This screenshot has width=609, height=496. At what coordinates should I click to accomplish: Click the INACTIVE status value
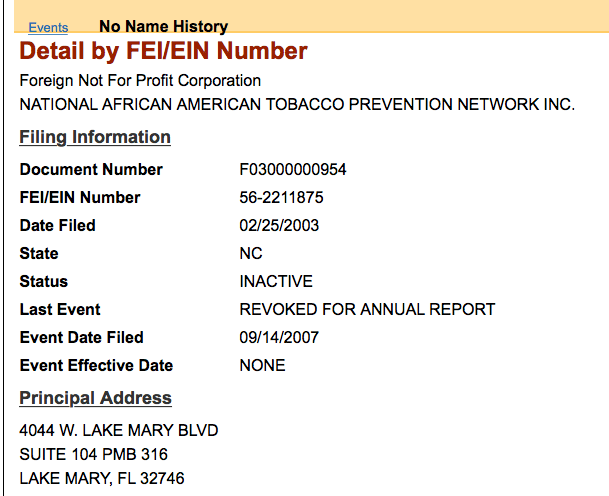[x=276, y=281]
